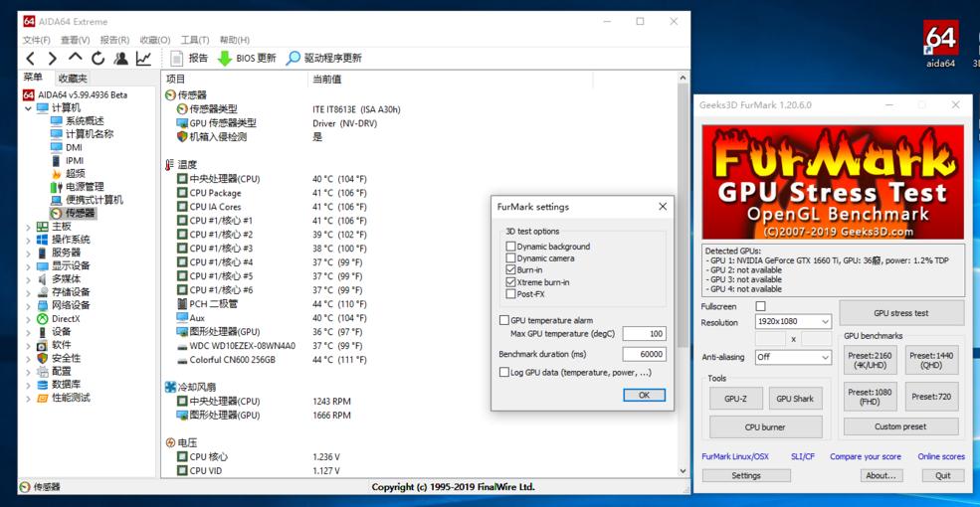Image resolution: width=980 pixels, height=507 pixels.
Task: Click the 性能测试 benchmark tree item
Action: pos(71,398)
